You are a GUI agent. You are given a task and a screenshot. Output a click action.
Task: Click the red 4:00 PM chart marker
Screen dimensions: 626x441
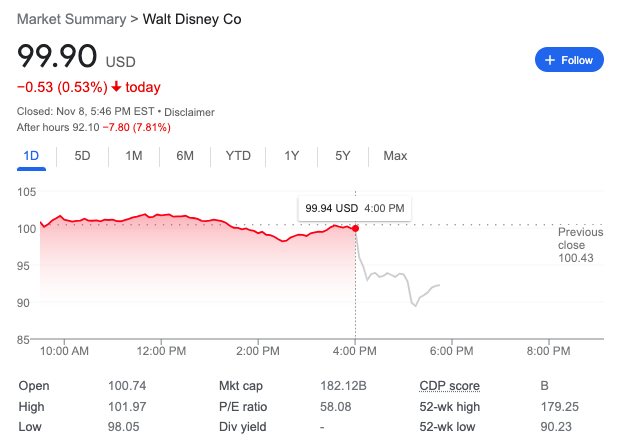(x=355, y=229)
